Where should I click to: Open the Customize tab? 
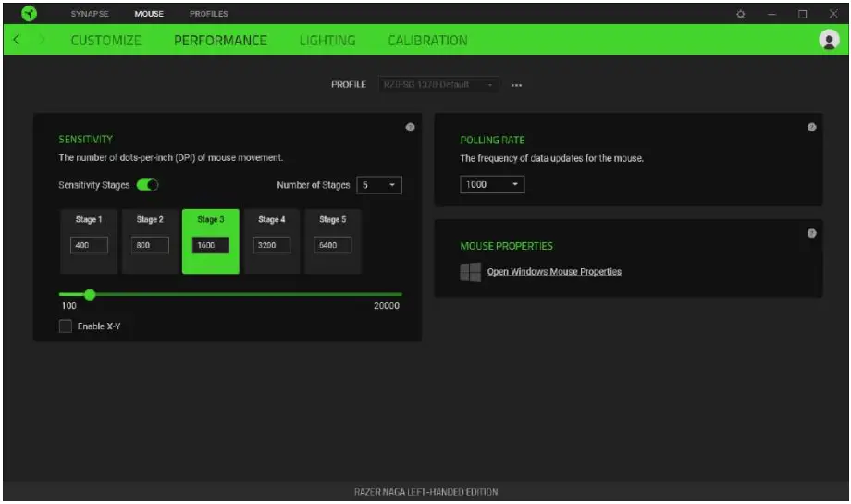[x=105, y=40]
